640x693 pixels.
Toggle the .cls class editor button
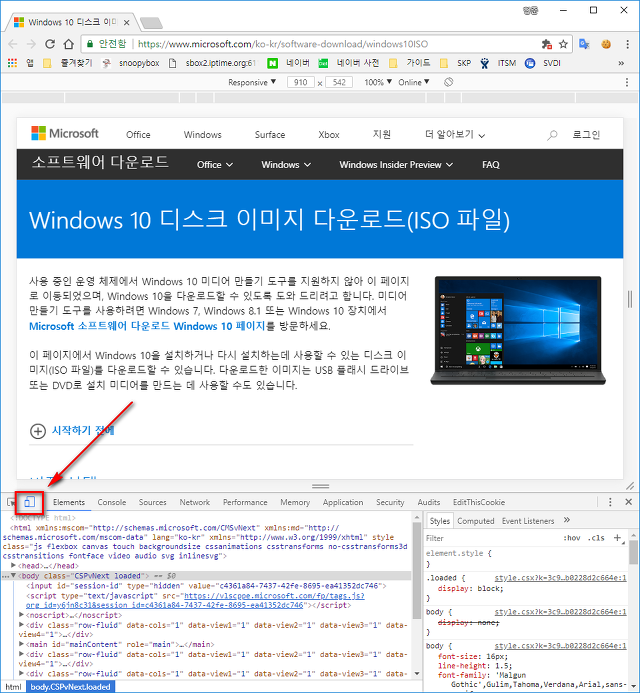pyautogui.click(x=596, y=538)
